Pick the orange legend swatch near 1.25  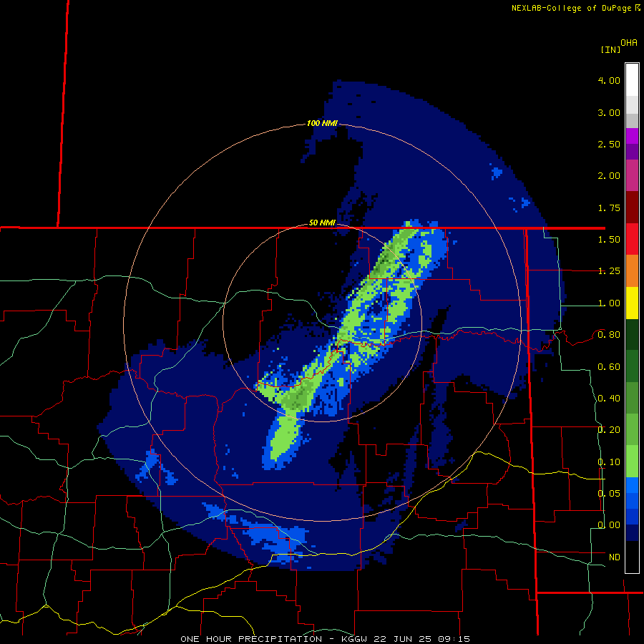coord(632,271)
